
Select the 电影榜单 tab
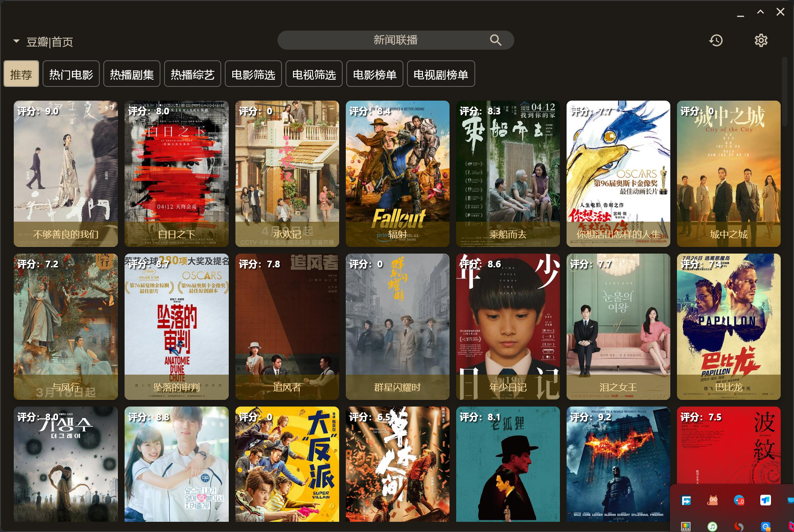pyautogui.click(x=375, y=74)
